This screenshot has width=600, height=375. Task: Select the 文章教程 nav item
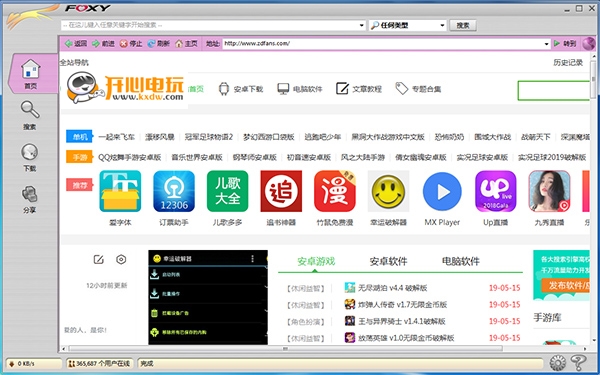(359, 89)
